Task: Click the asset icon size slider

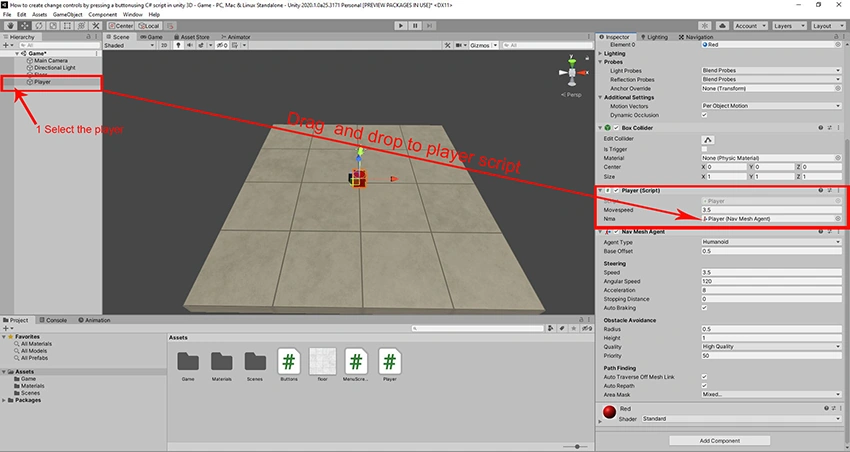Action: (576, 447)
